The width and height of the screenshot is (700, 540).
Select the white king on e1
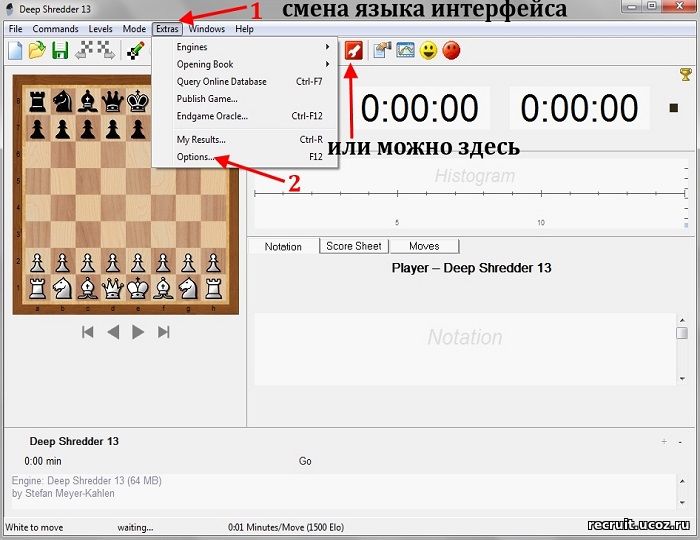point(138,288)
